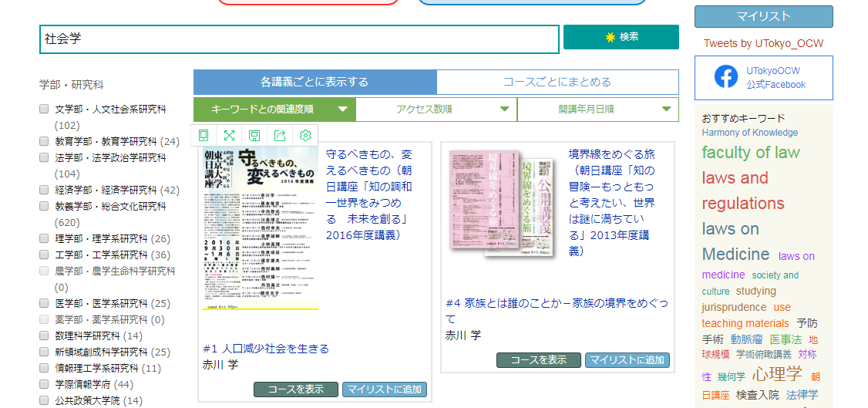Image resolution: width=868 pixels, height=408 pixels.
Task: Click the share export arrow icon
Action: 280,136
